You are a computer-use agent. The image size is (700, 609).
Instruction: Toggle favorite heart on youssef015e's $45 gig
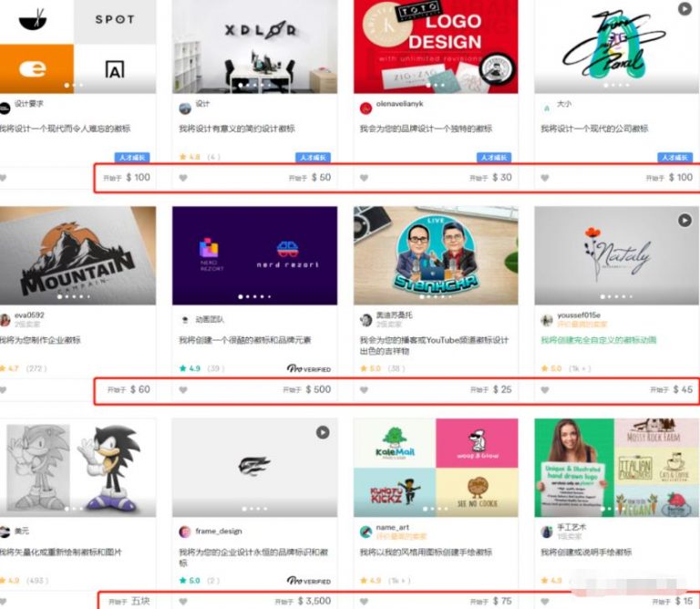pyautogui.click(x=545, y=390)
